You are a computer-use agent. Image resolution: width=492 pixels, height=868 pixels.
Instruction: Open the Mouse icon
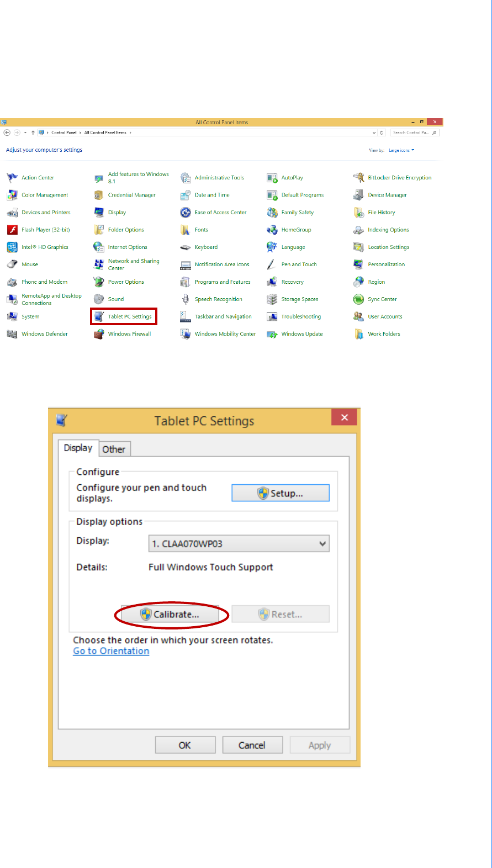tap(12, 264)
